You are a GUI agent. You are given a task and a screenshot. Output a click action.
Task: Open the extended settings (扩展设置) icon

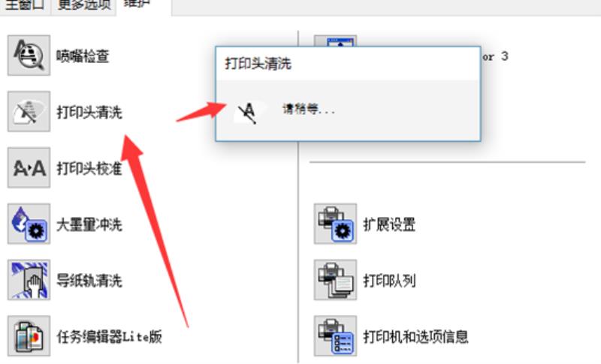click(x=335, y=224)
